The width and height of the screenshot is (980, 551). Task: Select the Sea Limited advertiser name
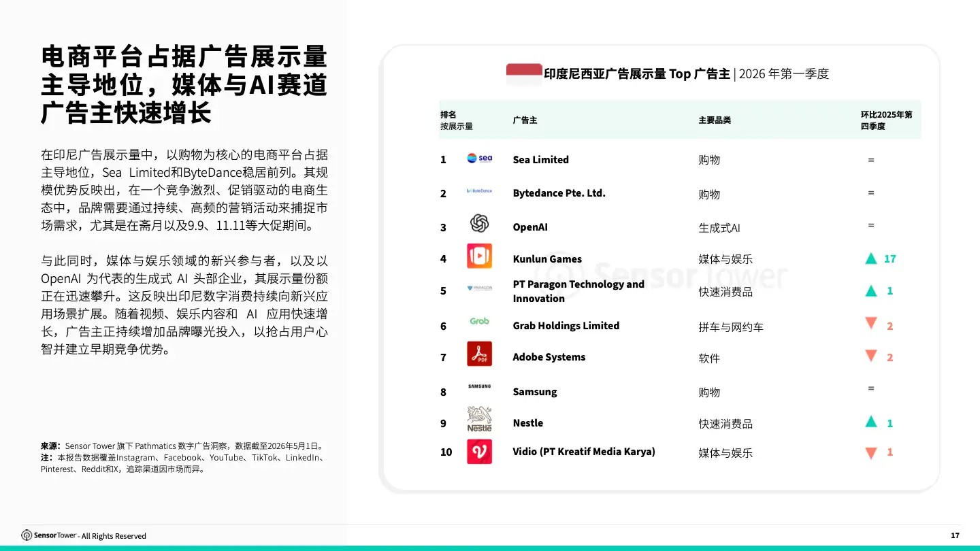pos(540,160)
